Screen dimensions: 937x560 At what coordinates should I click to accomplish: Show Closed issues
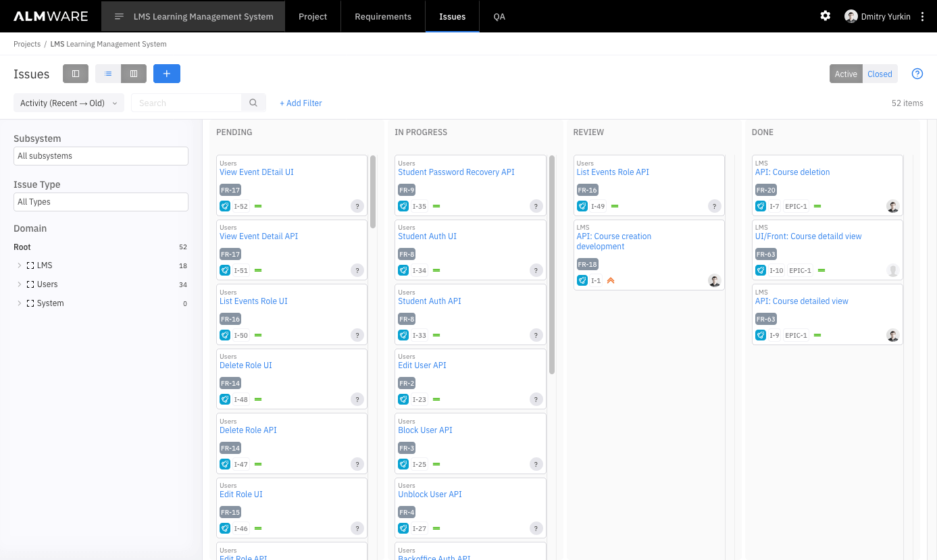(x=880, y=74)
